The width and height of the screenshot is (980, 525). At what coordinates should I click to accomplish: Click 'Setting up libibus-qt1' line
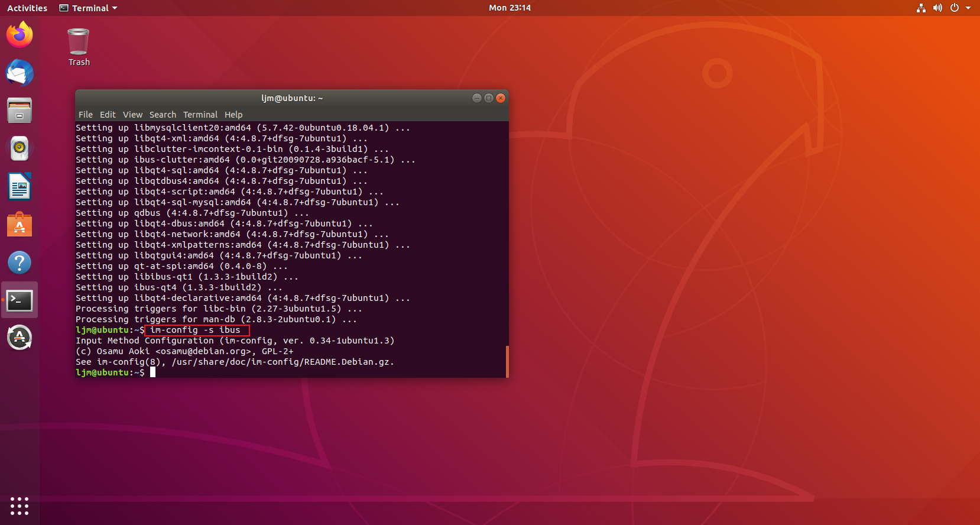(x=187, y=277)
